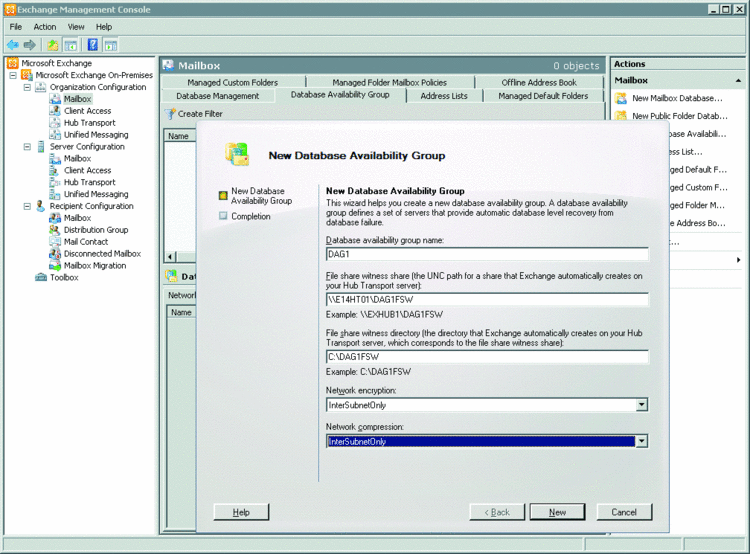Click the Microsoft Exchange On-Premises icon

pos(27,75)
